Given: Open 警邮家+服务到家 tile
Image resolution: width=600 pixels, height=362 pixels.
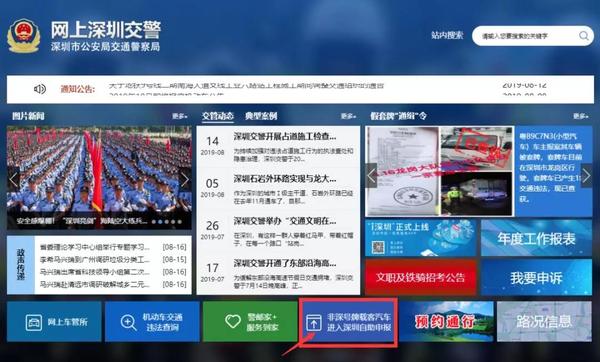Looking at the screenshot, I should [x=250, y=321].
